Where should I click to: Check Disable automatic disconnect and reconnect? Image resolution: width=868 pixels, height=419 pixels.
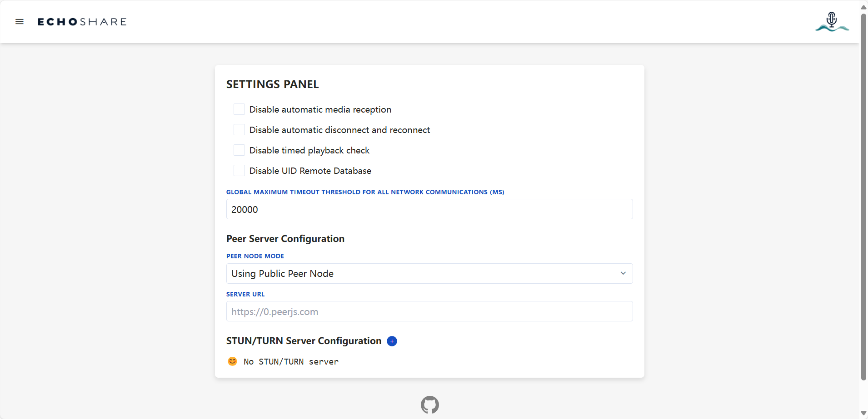(239, 130)
